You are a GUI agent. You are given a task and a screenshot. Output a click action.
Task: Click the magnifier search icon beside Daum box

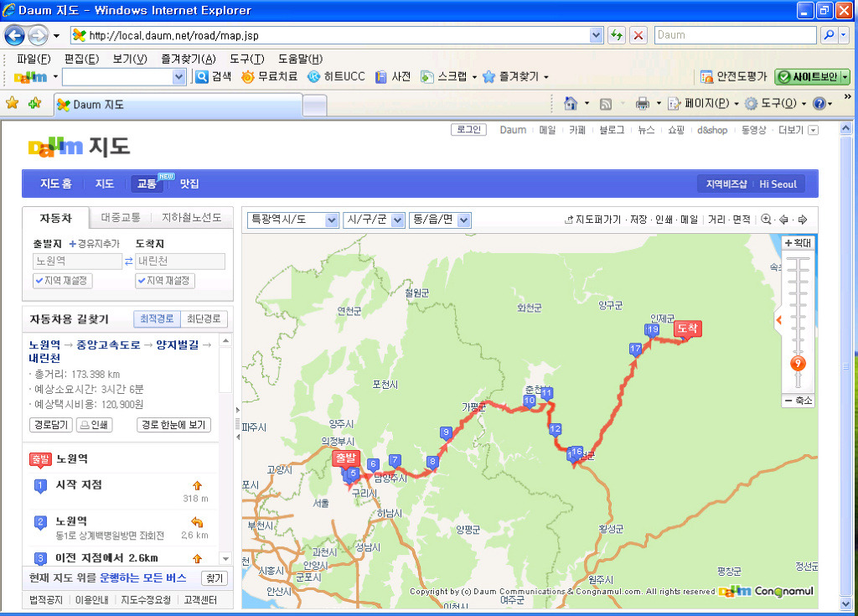(829, 35)
